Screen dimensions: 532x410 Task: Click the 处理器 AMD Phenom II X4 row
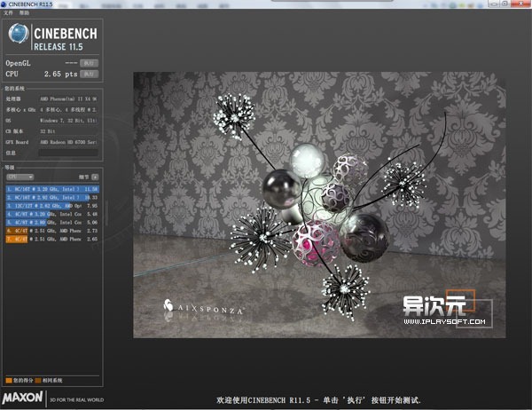point(52,99)
